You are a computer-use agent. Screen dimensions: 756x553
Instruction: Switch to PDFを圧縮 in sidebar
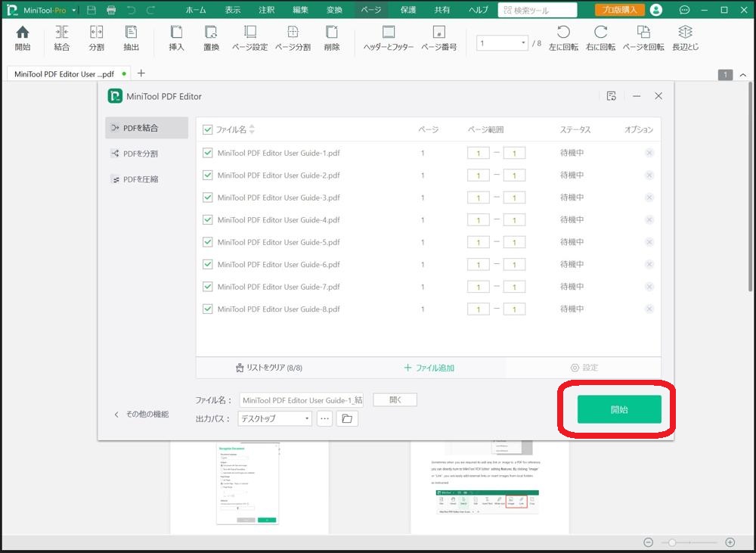click(x=147, y=179)
